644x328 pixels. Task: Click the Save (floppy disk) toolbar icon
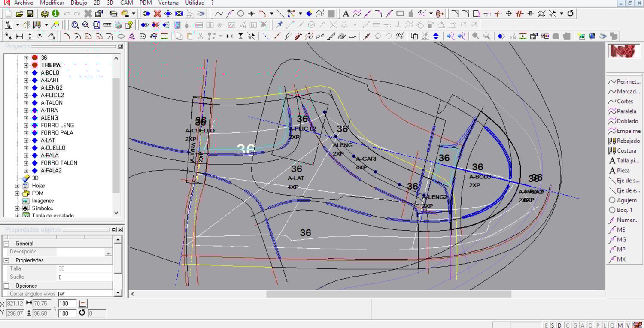[30, 14]
